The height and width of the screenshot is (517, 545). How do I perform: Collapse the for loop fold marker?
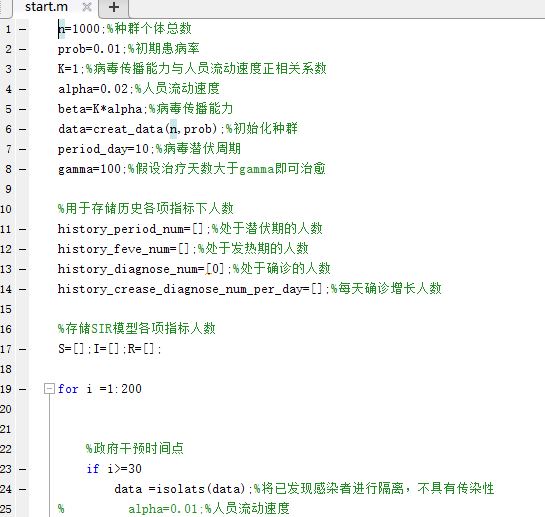pos(49,389)
